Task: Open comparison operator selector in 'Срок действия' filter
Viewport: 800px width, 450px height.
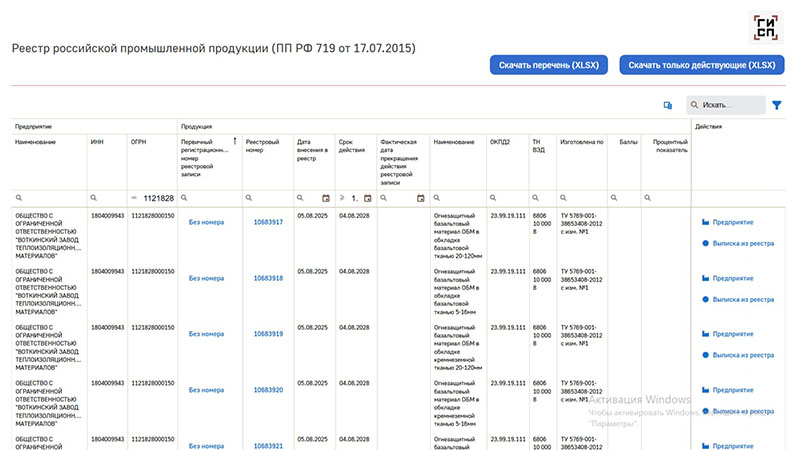Action: pyautogui.click(x=342, y=198)
